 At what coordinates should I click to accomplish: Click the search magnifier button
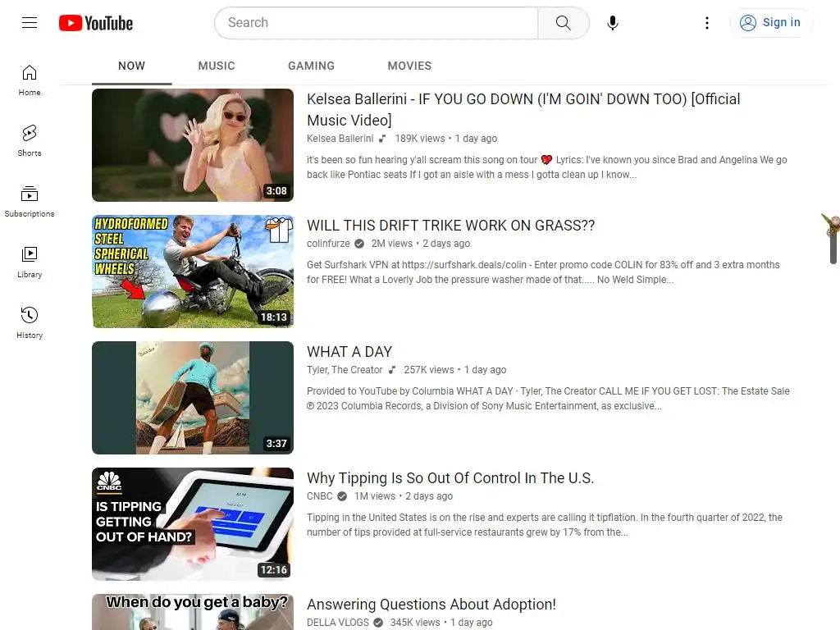tap(563, 23)
